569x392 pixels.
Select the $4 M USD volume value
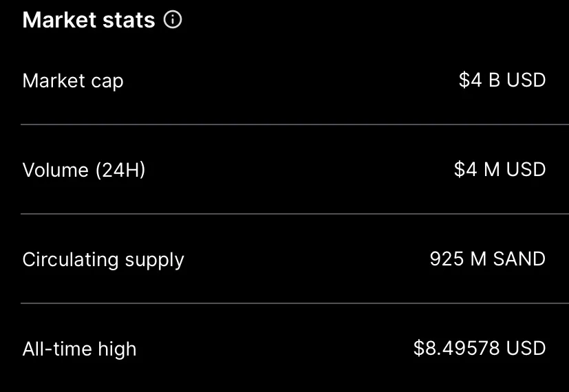click(x=500, y=169)
